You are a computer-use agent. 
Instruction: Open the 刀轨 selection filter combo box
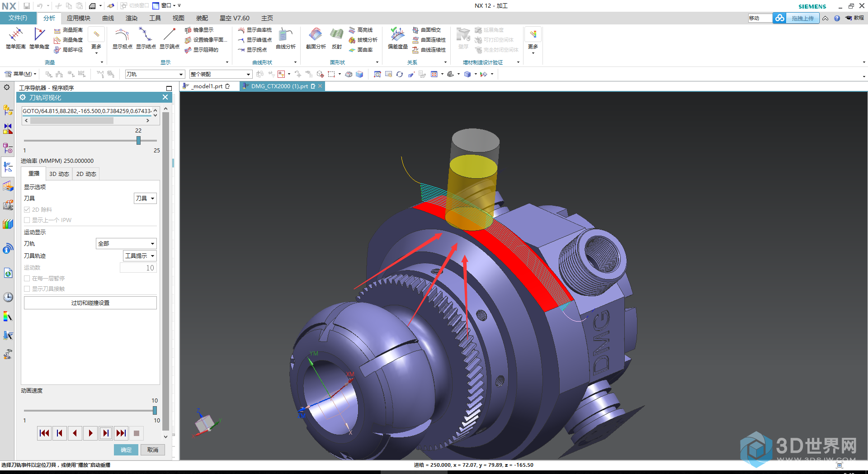[155, 74]
